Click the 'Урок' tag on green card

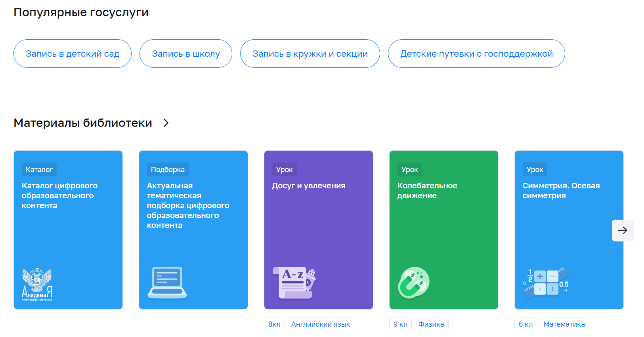410,170
